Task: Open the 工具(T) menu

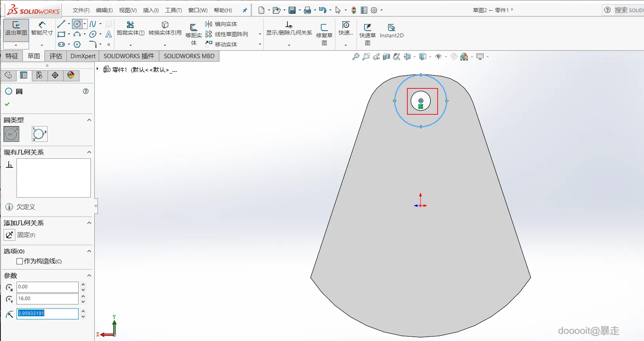Action: point(173,10)
